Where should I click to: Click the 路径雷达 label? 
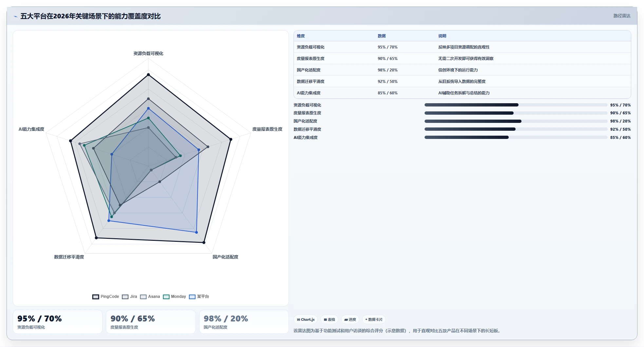622,16
